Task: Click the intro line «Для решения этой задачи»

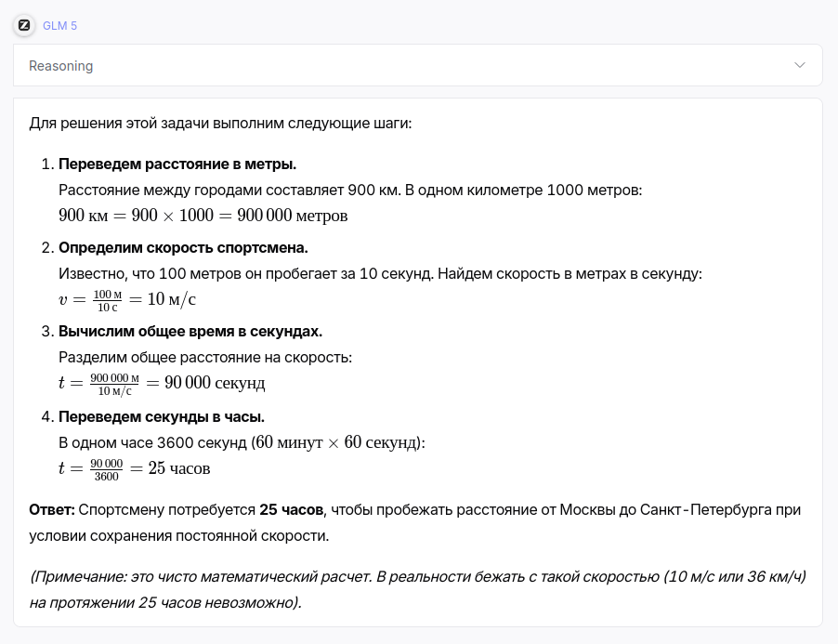Action: pyautogui.click(x=220, y=123)
